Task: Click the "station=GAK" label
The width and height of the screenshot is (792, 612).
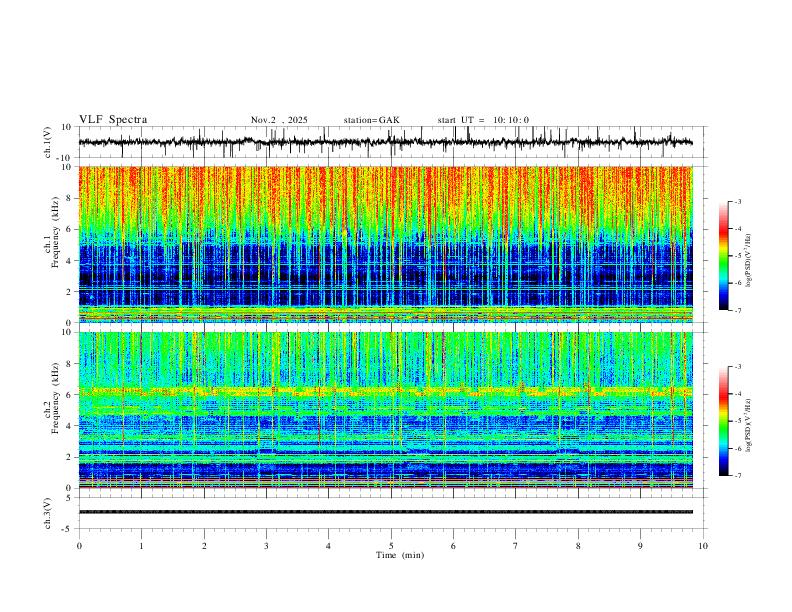Action: pos(371,120)
